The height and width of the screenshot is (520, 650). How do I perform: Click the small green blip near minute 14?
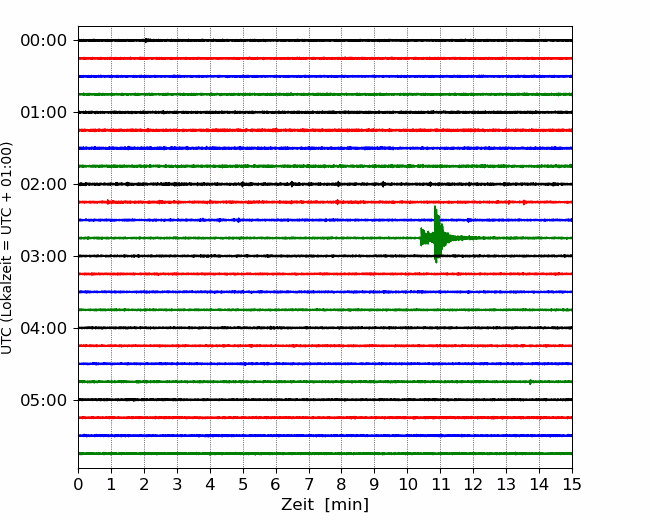point(531,381)
